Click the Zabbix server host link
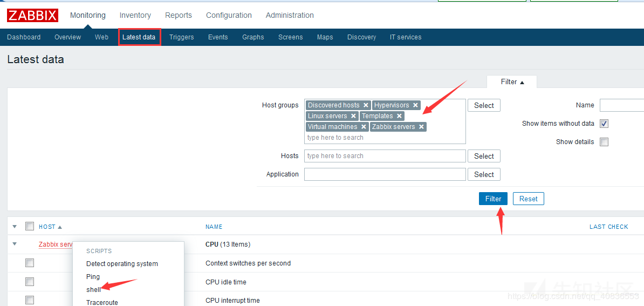This screenshot has height=306, width=644. [x=56, y=244]
